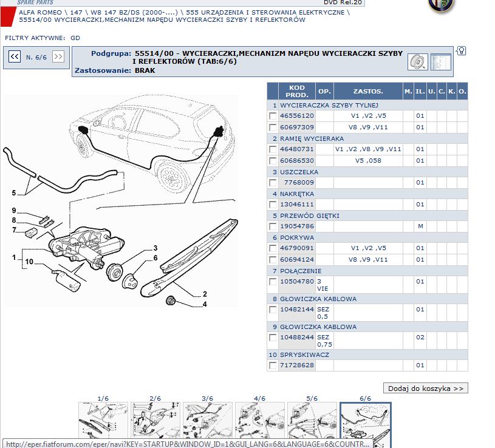Viewport: 495px width, 448px height.
Task: Open thumbnail of table 5/6
Action: (x=312, y=420)
